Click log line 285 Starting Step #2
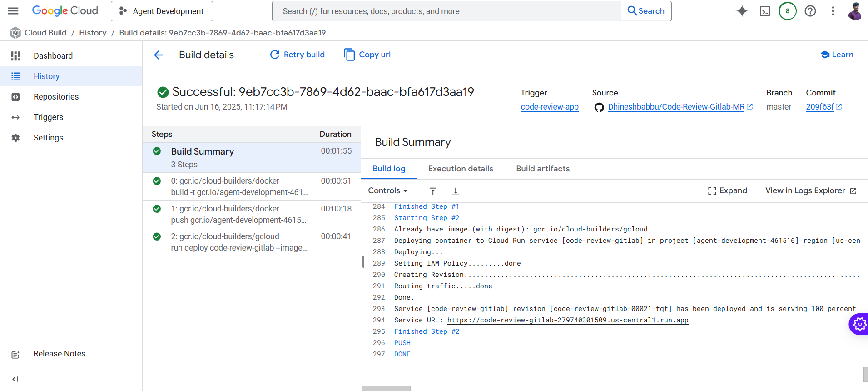 (427, 218)
